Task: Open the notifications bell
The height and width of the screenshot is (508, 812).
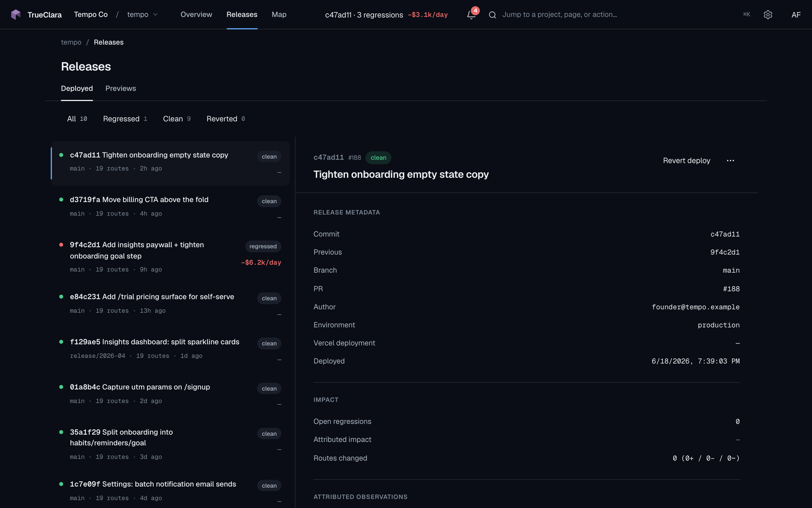Action: click(x=471, y=14)
